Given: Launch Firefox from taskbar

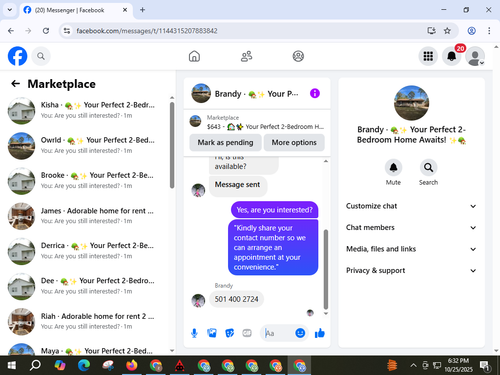Looking at the screenshot, I should coord(132,366).
